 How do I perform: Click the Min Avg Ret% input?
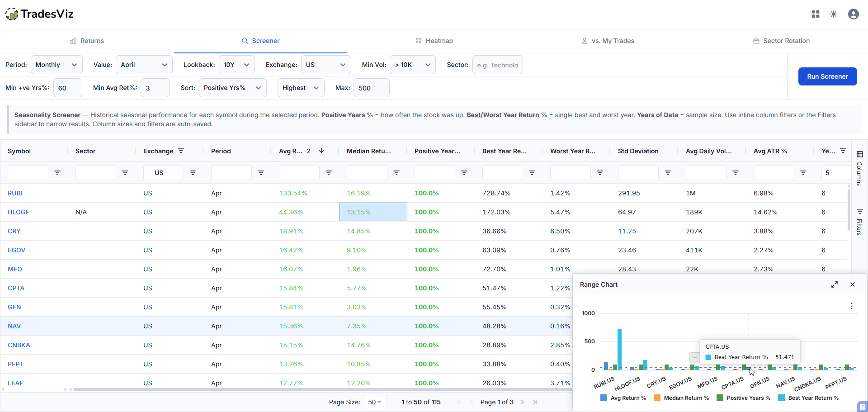pyautogui.click(x=155, y=88)
